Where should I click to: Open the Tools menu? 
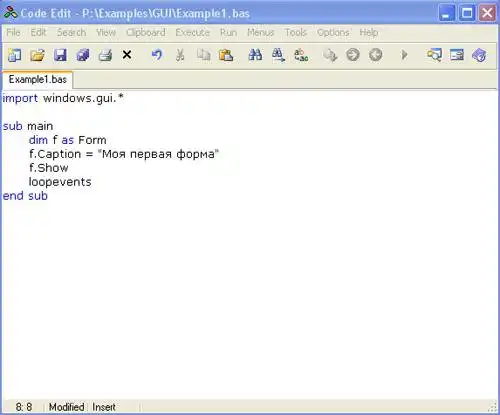coord(296,32)
